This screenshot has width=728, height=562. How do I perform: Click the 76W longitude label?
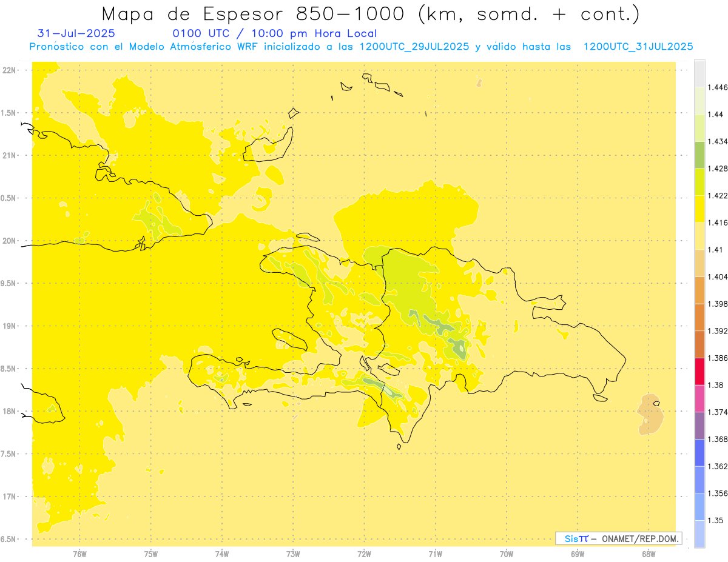click(79, 554)
